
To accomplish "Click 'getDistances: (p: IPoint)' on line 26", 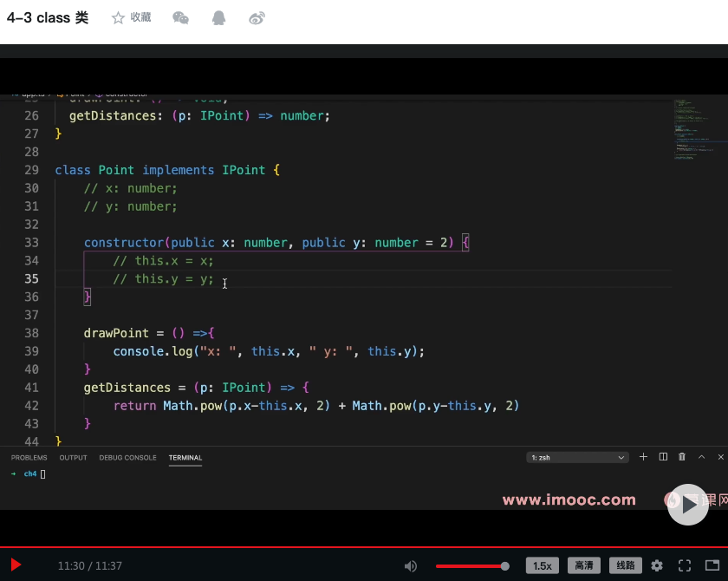I will coord(159,115).
